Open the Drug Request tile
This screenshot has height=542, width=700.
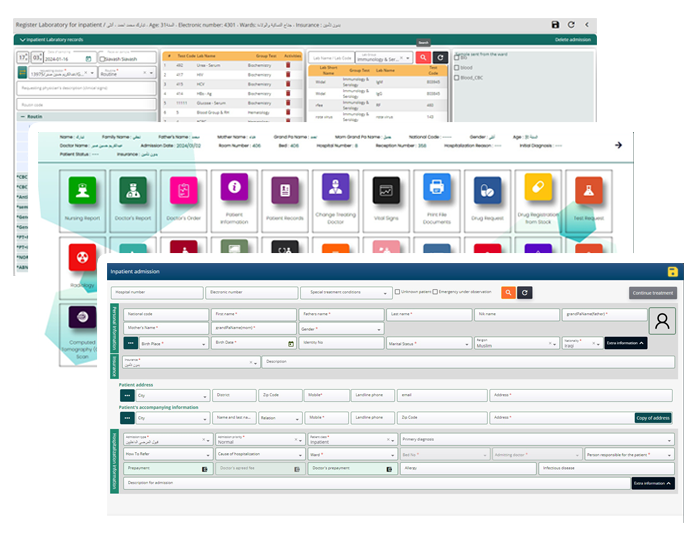[x=488, y=201]
